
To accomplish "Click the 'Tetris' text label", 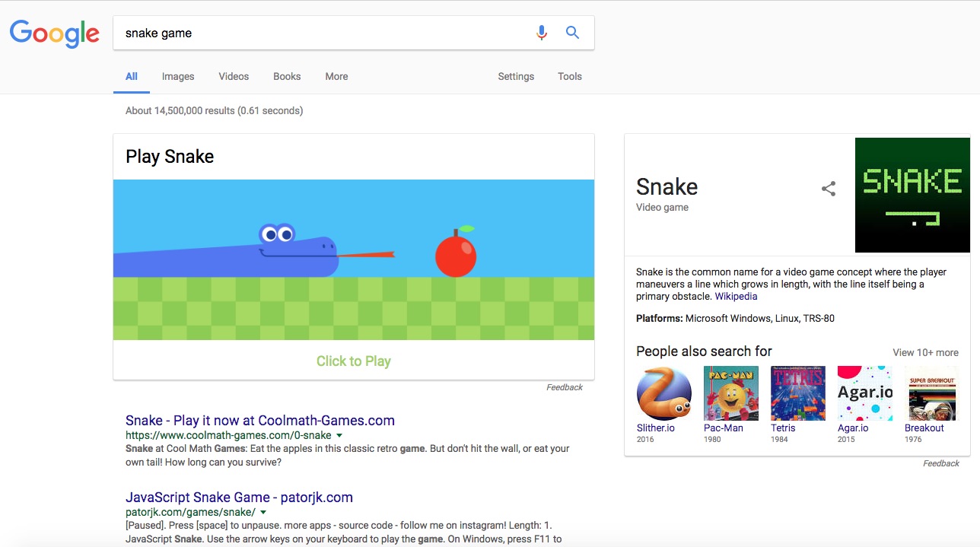I will [783, 428].
